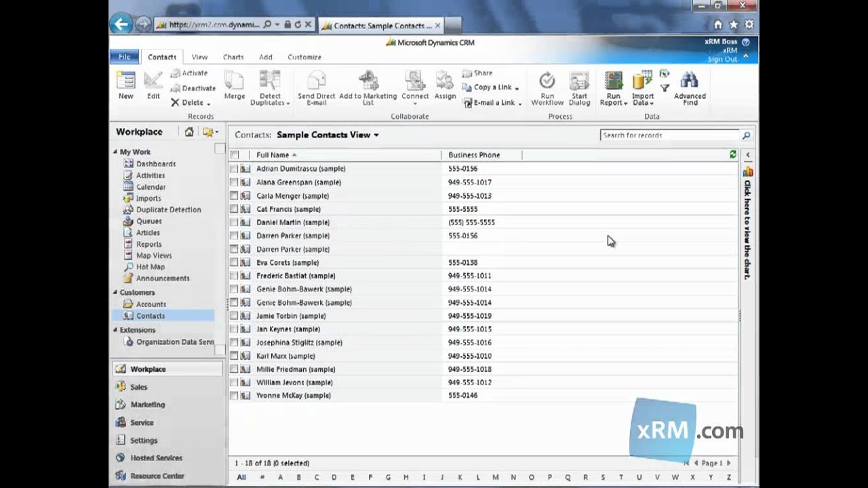
Task: Click the Workplace home icon
Action: click(x=189, y=132)
